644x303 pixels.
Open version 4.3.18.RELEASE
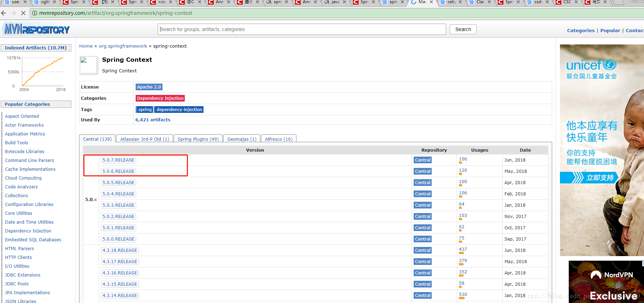120,250
